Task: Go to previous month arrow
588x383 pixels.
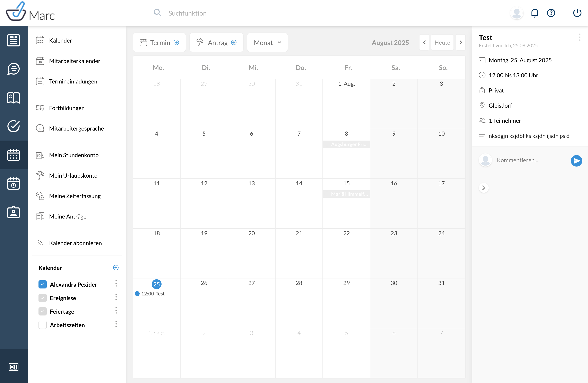Action: point(424,43)
